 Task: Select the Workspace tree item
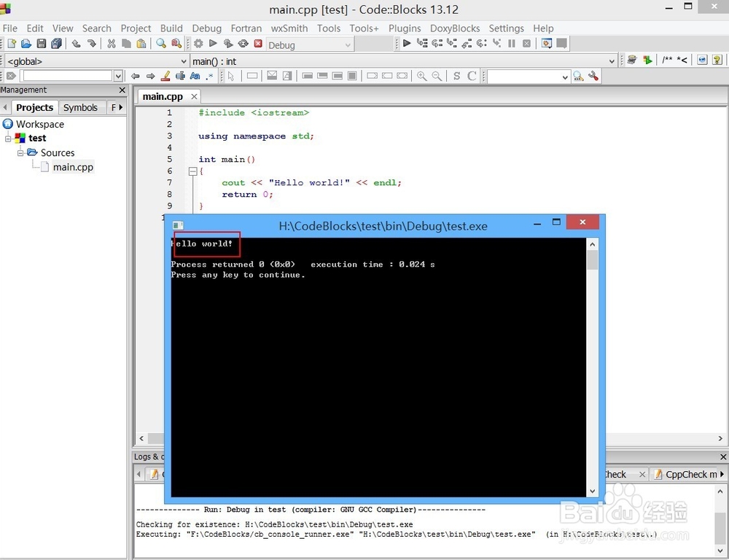(x=40, y=124)
